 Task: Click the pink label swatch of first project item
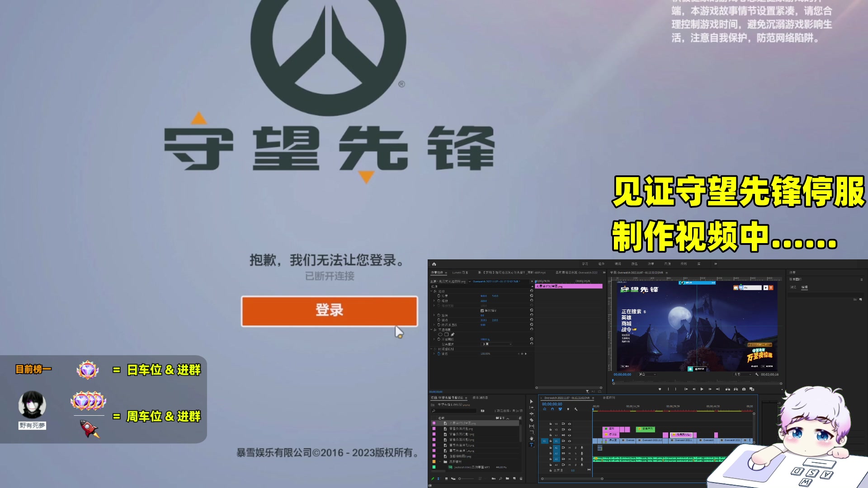[x=434, y=423]
